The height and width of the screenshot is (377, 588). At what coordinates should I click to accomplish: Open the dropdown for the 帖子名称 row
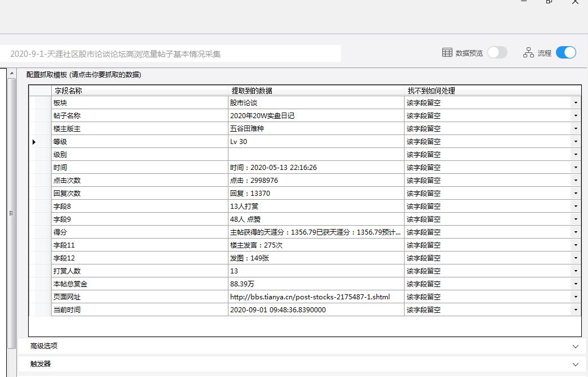[x=576, y=115]
